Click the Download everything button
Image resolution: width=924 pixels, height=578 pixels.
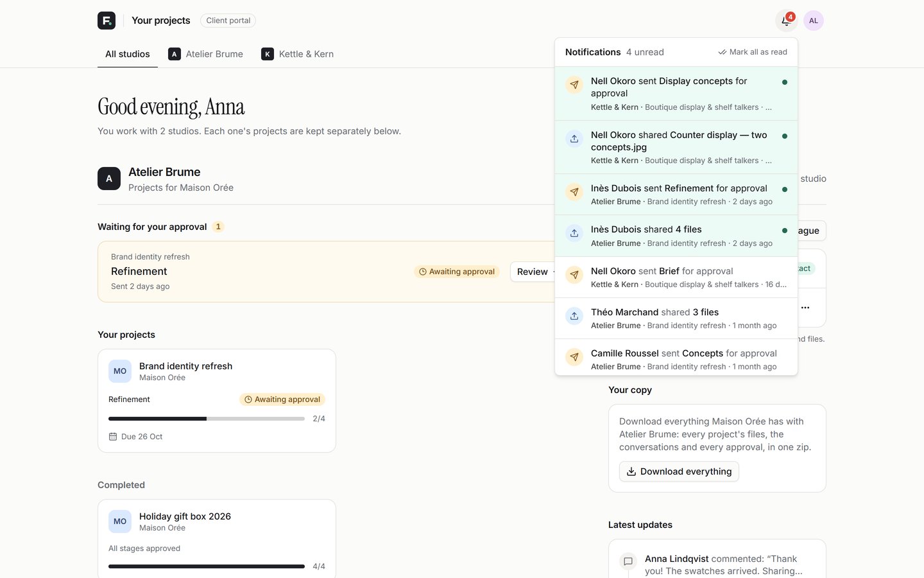679,471
